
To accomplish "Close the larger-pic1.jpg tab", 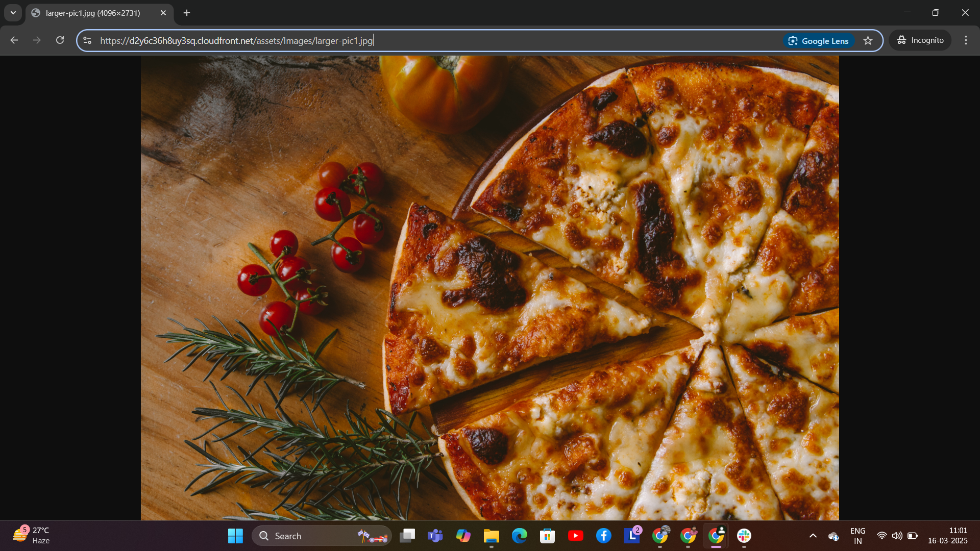I will [163, 13].
